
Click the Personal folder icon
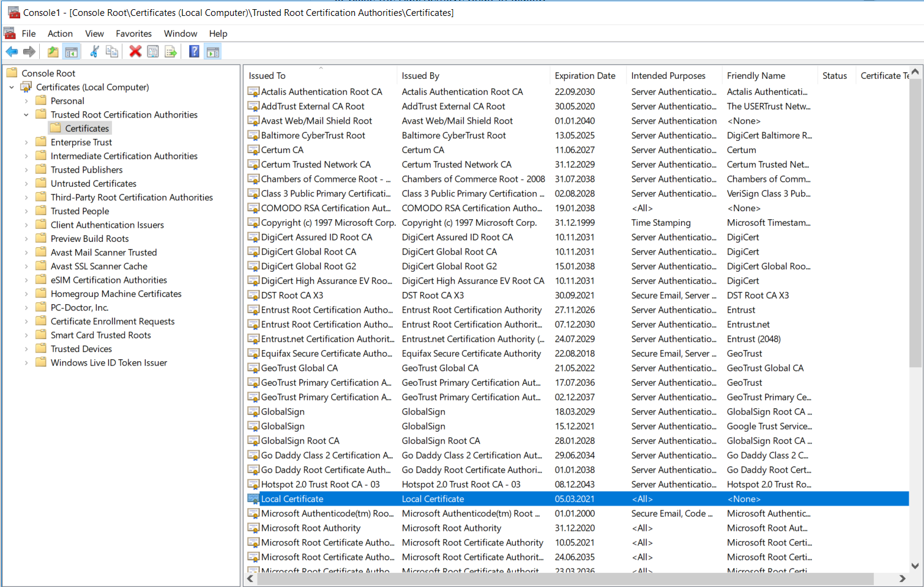click(x=41, y=100)
